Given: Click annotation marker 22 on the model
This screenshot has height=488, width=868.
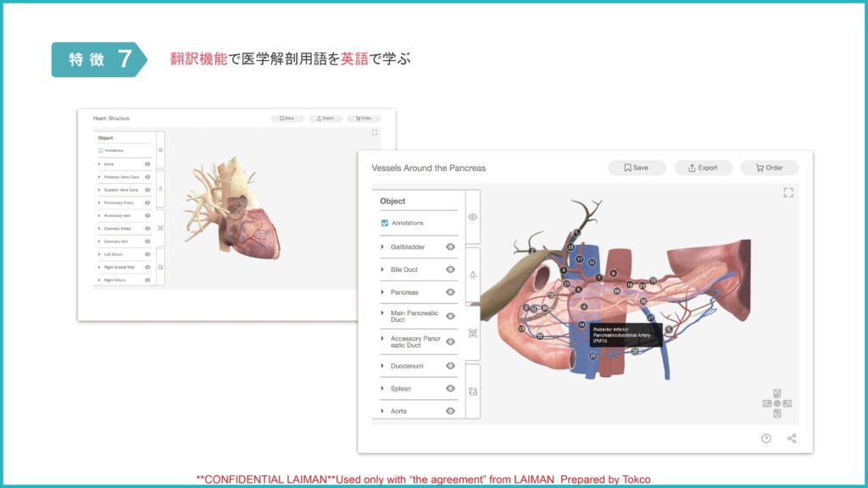Looking at the screenshot, I should click(592, 263).
